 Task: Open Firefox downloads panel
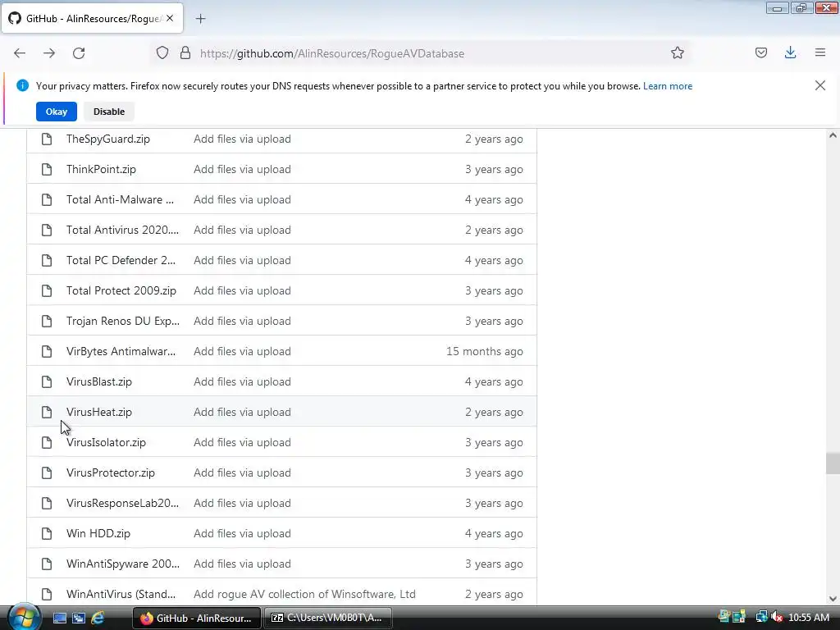(x=790, y=52)
